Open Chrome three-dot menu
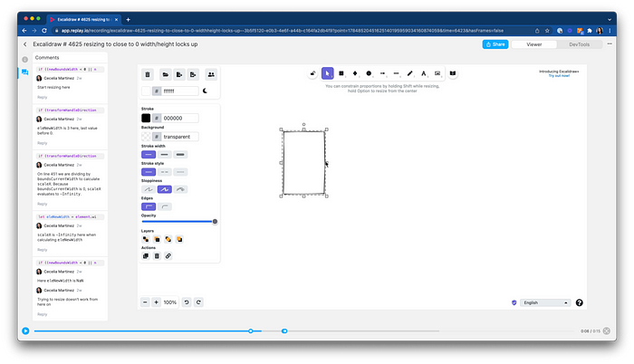Image resolution: width=634 pixels, height=364 pixels. pyautogui.click(x=610, y=31)
